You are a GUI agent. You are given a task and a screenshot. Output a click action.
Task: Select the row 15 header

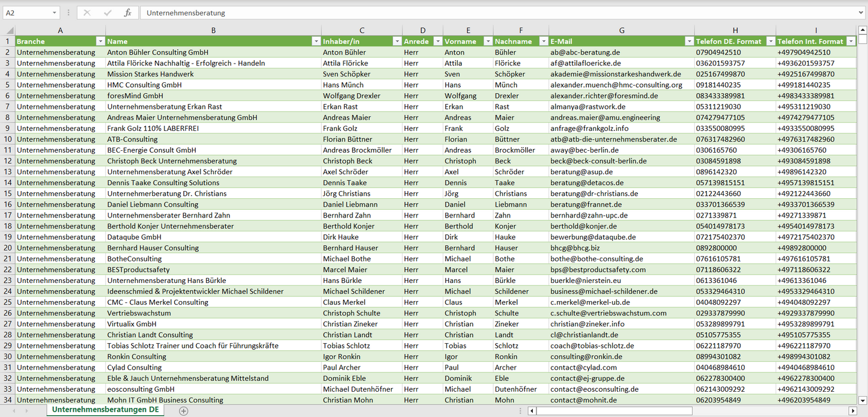(x=8, y=193)
